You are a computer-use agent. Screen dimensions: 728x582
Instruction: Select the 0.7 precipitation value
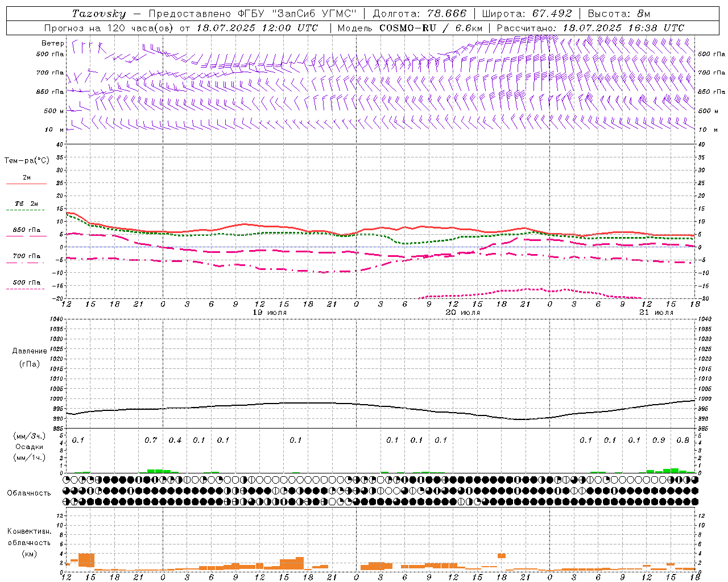[151, 440]
